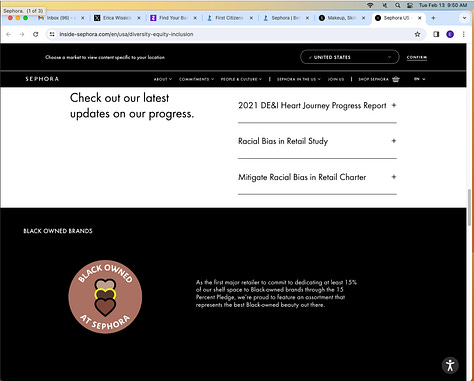Image resolution: width=474 pixels, height=381 pixels.
Task: Click the shopping basket icon
Action: click(x=396, y=79)
